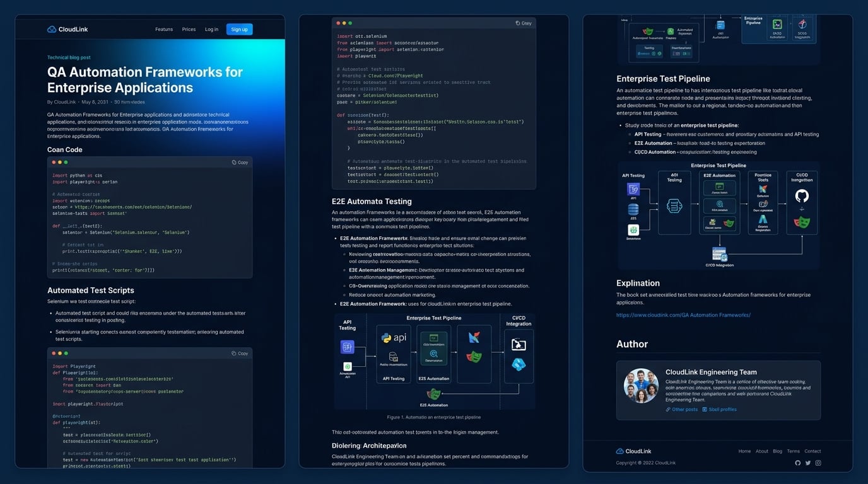The height and width of the screenshot is (484, 868).
Task: Click the Figure 1 caption text
Action: (434, 417)
